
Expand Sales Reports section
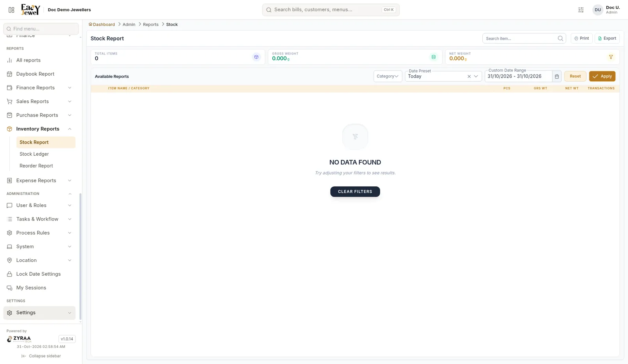(39, 102)
